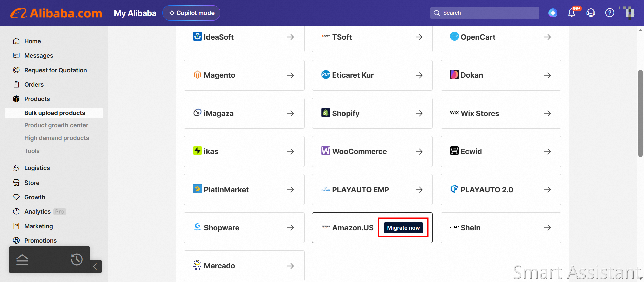Click Migrate now for Amazon.US
The image size is (644, 282).
[403, 228]
